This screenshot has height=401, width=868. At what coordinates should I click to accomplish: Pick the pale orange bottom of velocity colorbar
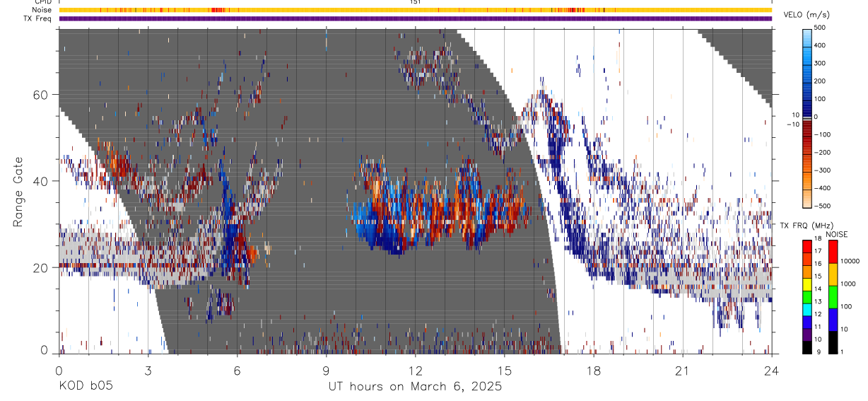[x=807, y=199]
